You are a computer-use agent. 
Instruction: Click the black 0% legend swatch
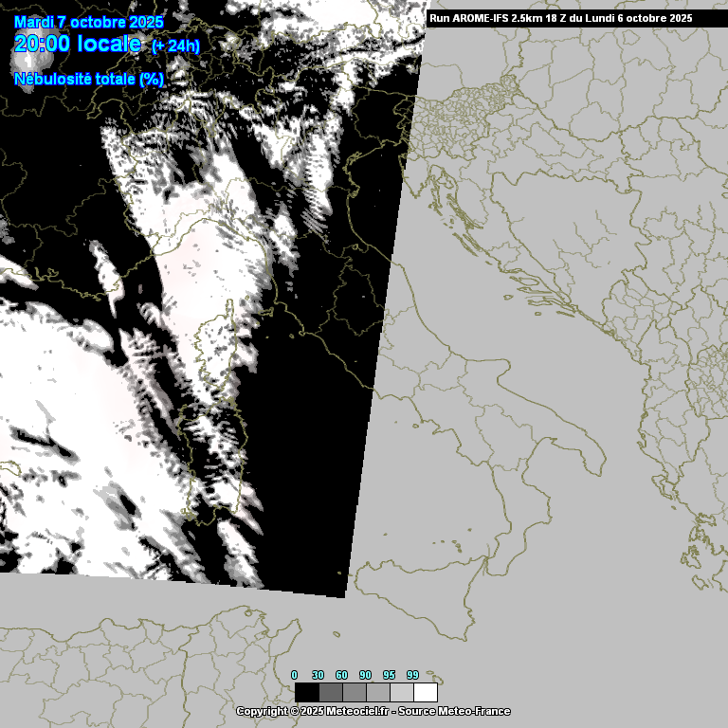click(307, 692)
